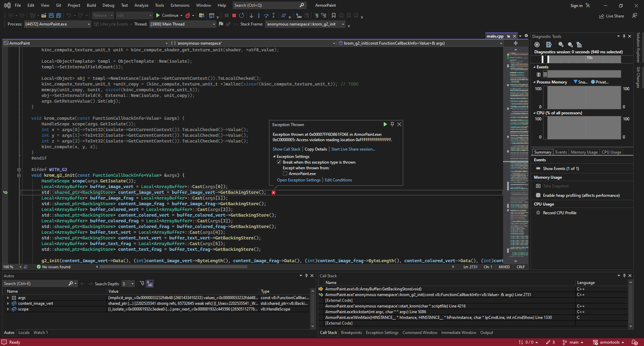Open Diagnostic Tools settings gear
Image resolution: width=644 pixels, height=346 pixels.
537,44
